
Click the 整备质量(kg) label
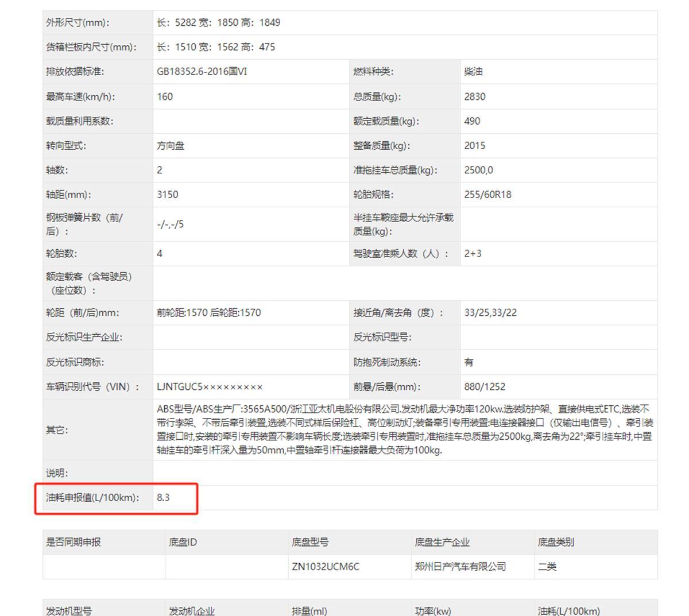(381, 146)
